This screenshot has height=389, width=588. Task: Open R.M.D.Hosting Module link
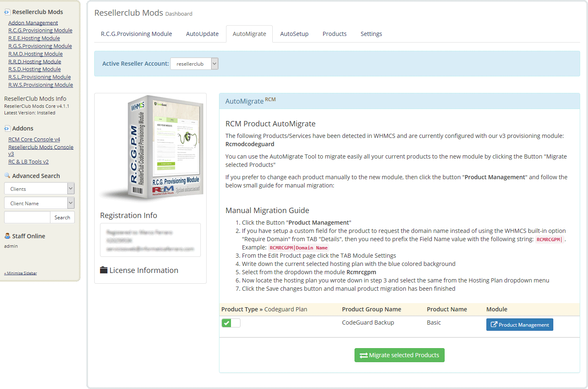(x=36, y=54)
